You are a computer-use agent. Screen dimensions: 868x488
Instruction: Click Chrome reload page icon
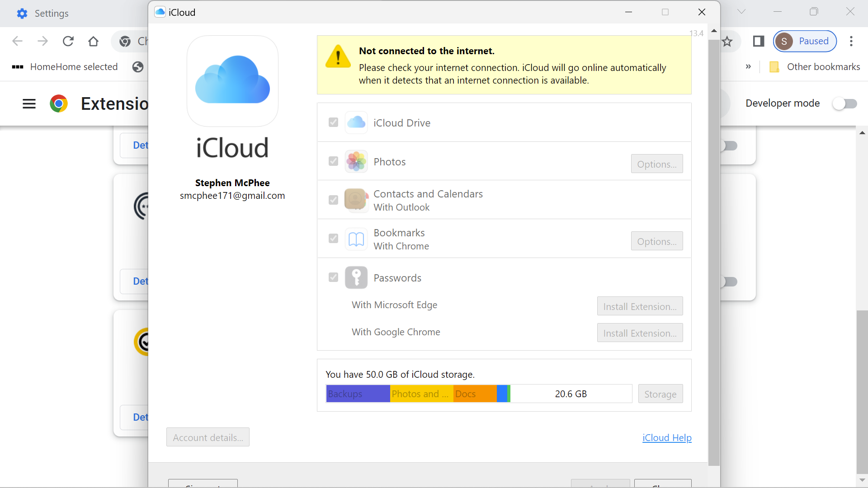click(x=68, y=41)
